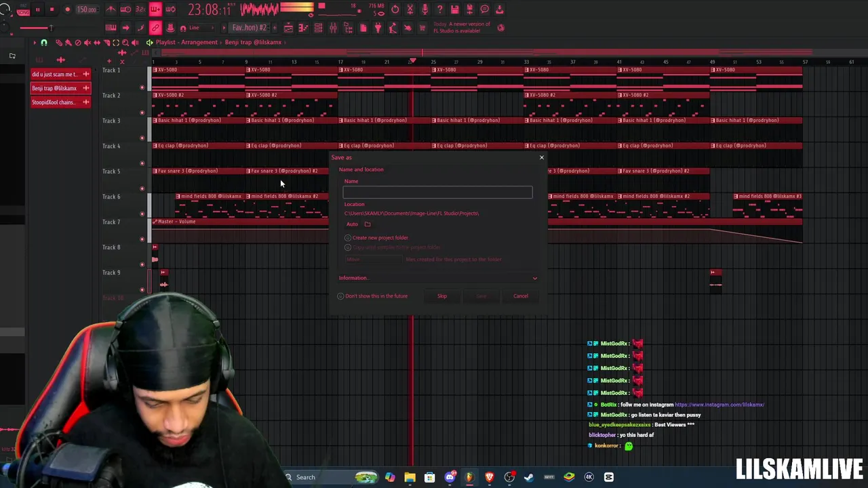
Task: Open the Benji trap @lilskamx breadcrumb
Action: click(253, 42)
